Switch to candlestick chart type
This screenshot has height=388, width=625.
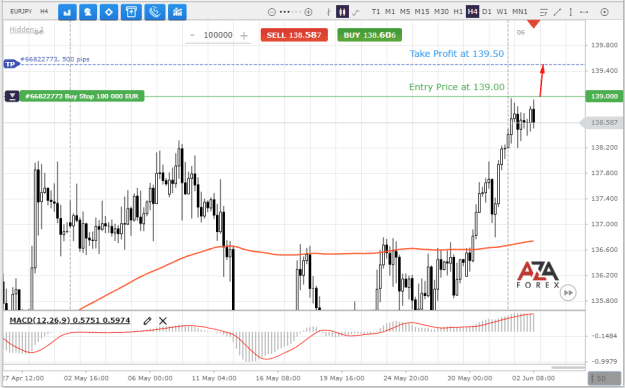coord(342,12)
